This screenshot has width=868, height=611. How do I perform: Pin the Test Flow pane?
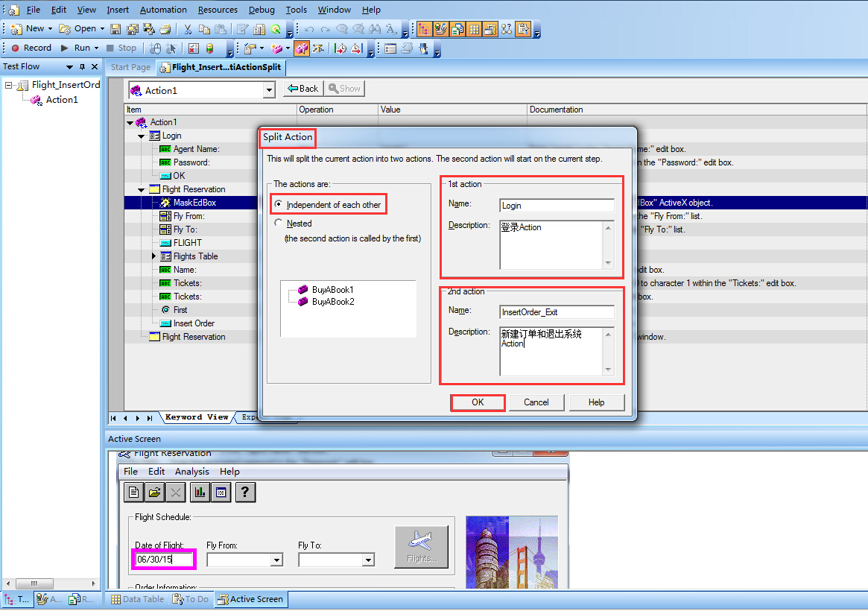83,66
